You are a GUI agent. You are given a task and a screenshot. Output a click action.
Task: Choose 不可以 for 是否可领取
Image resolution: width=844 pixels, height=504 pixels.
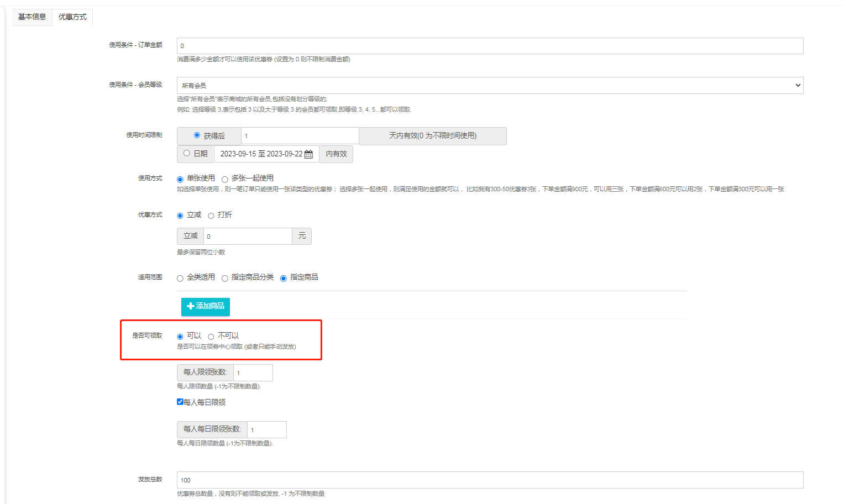211,337
